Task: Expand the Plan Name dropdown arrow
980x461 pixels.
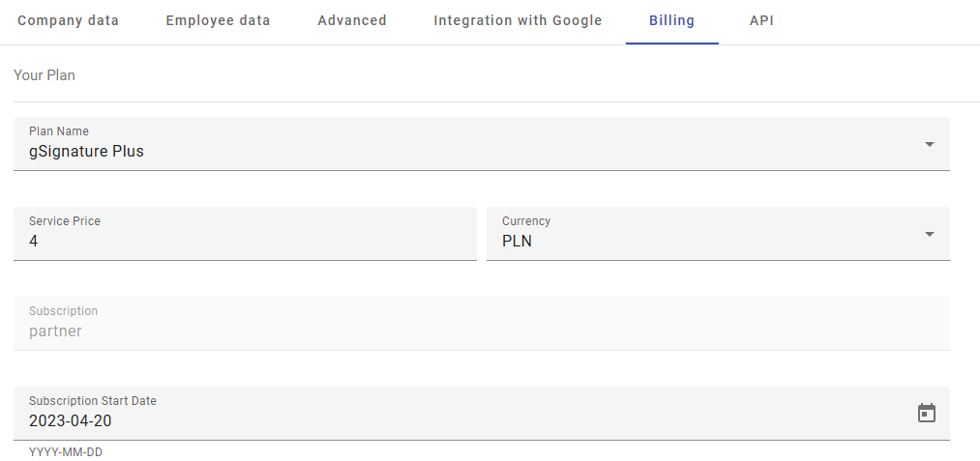Action: 929,144
